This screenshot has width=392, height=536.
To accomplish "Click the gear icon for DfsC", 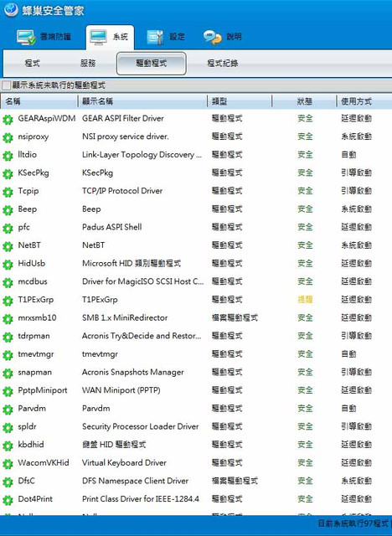I will click(x=8, y=482).
